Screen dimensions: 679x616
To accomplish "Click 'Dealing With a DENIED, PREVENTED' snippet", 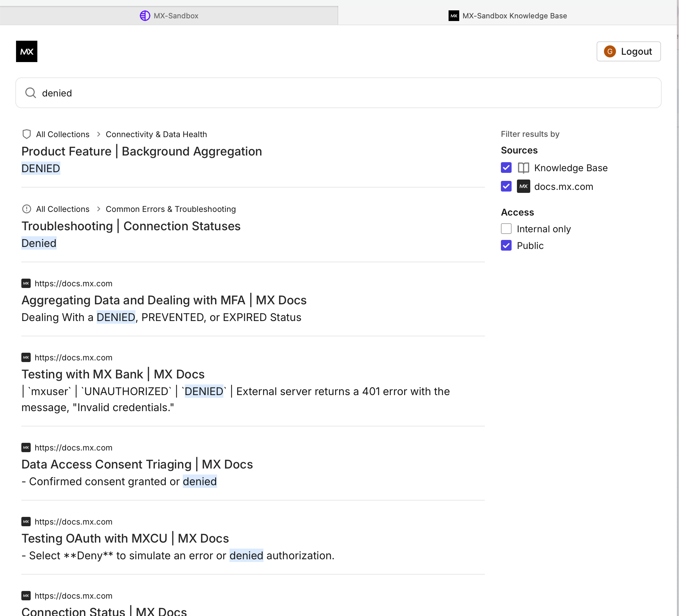I will [x=161, y=317].
